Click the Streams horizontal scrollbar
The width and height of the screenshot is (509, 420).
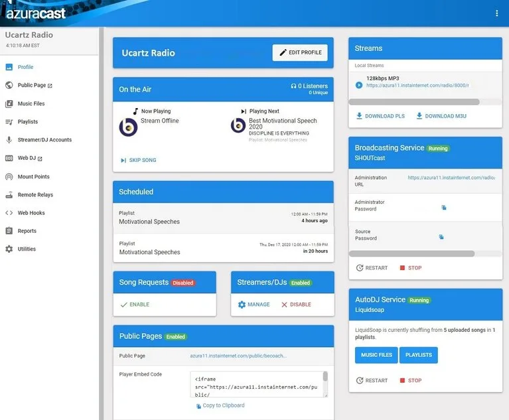coord(414,102)
